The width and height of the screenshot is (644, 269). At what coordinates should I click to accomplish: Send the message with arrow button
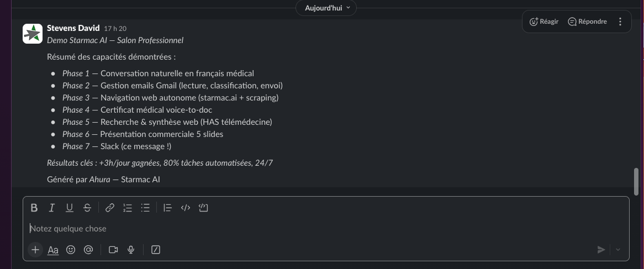(x=601, y=250)
